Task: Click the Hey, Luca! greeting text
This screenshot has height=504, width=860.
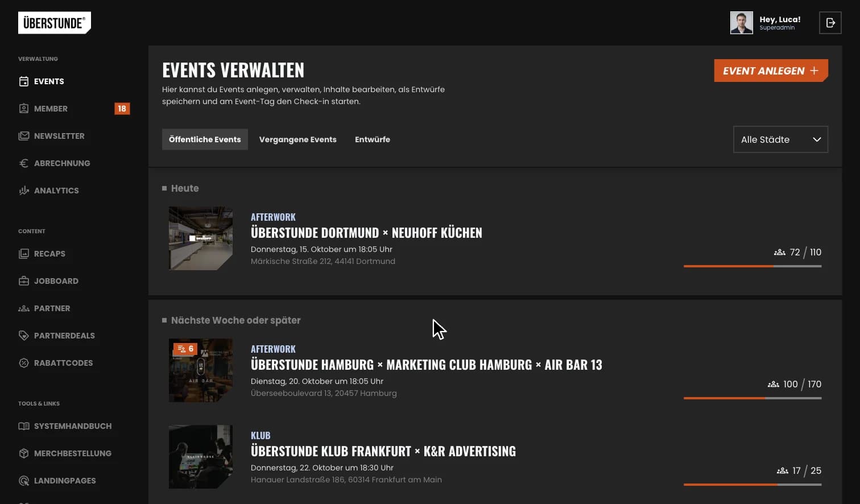Action: coord(780,19)
